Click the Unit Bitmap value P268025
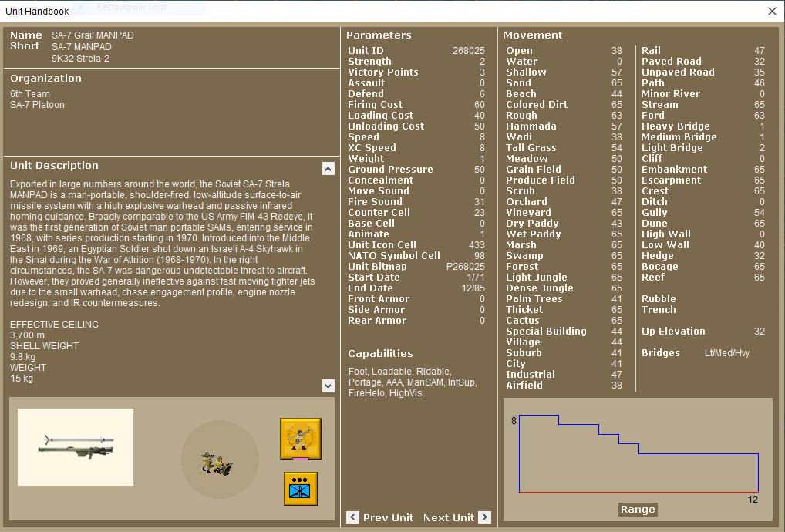Image resolution: width=785 pixels, height=532 pixels. [466, 266]
